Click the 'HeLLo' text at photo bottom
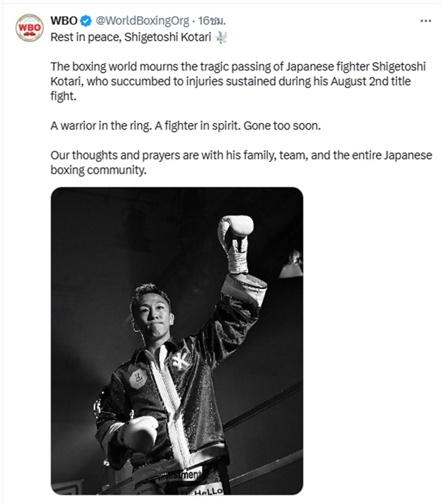Screen dimensions: 442x504 click(208, 491)
